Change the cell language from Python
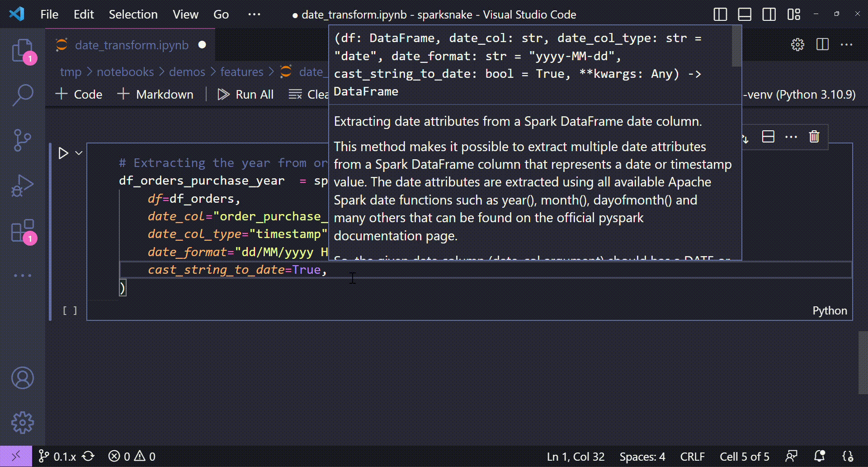 (x=830, y=310)
